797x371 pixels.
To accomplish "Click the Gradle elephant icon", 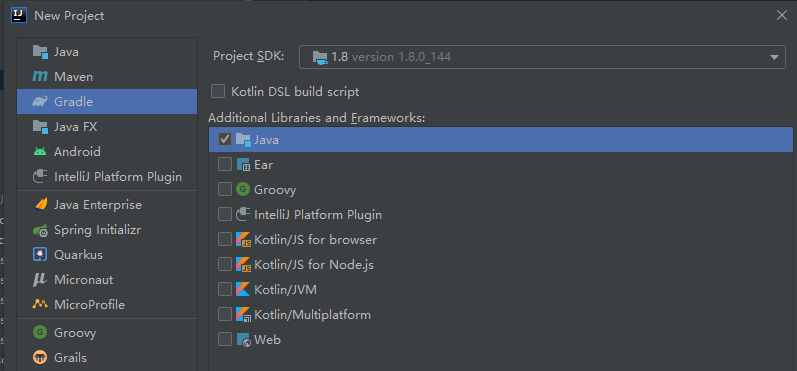I will pyautogui.click(x=40, y=102).
